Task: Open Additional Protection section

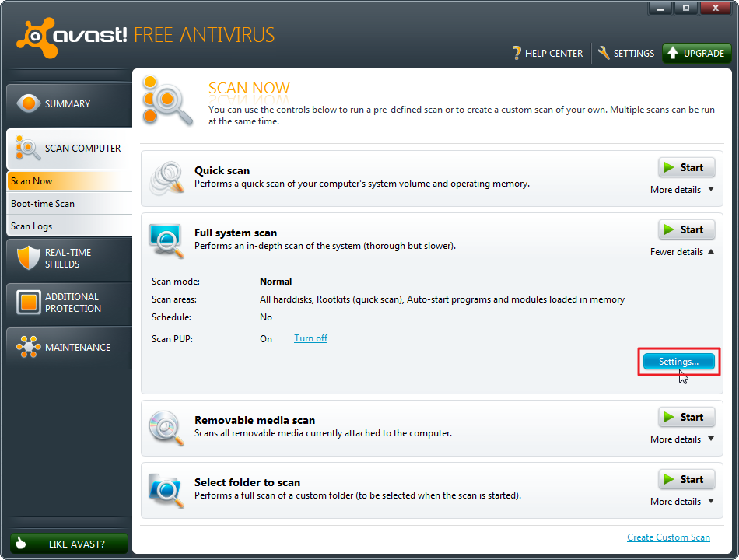Action: (69, 303)
